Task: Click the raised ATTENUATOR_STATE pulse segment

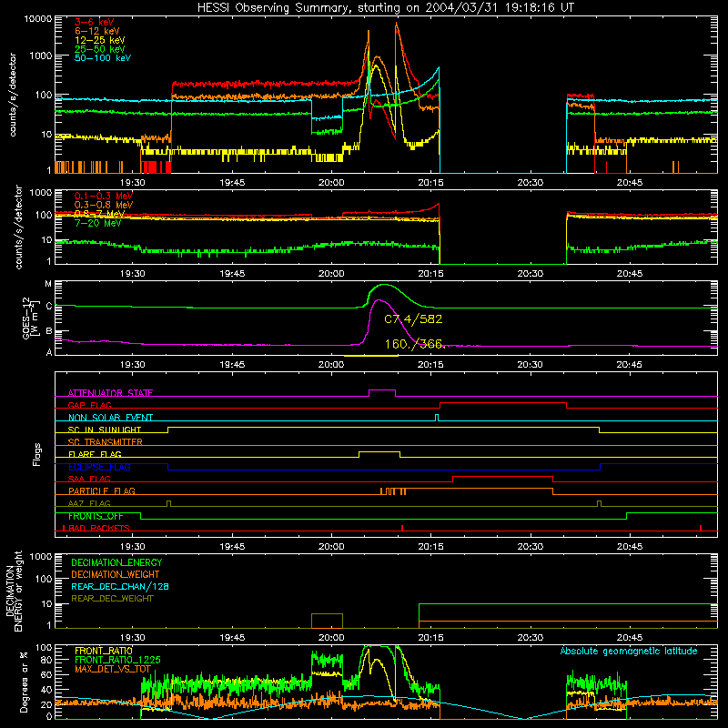Action: pos(382,390)
